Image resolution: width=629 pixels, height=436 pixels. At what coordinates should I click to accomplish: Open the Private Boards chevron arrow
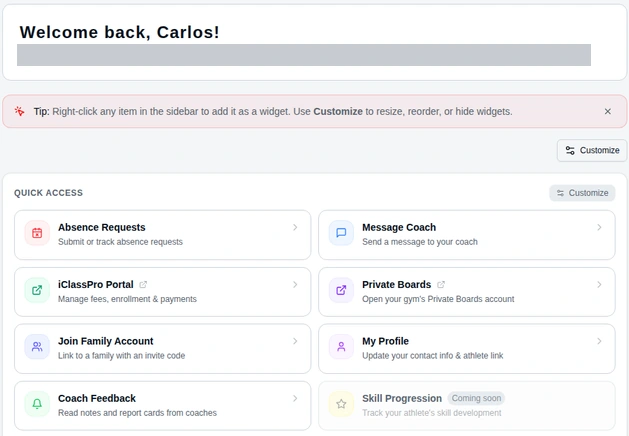point(599,284)
